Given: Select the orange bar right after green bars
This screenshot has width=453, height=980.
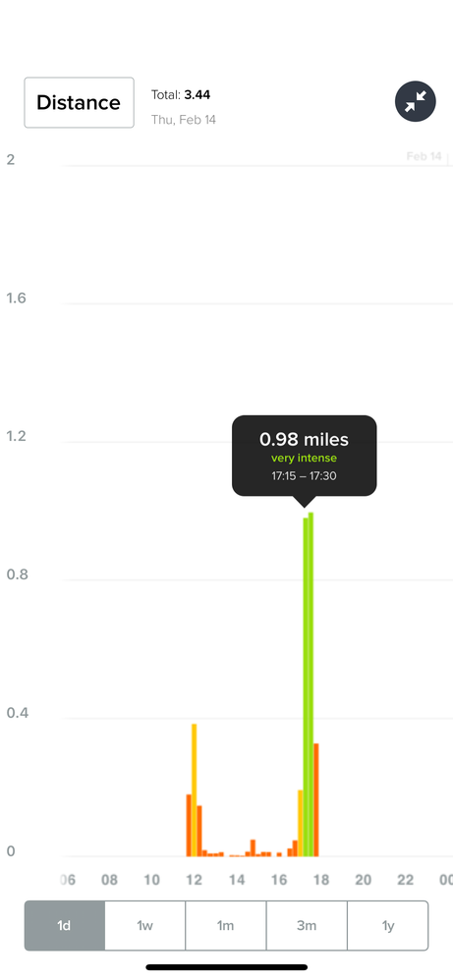Looking at the screenshot, I should [x=316, y=800].
